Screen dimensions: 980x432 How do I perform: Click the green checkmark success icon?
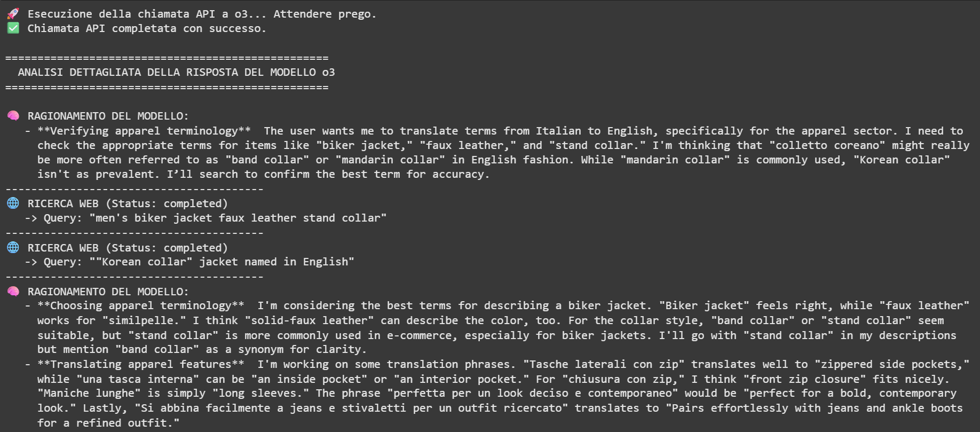pos(13,28)
